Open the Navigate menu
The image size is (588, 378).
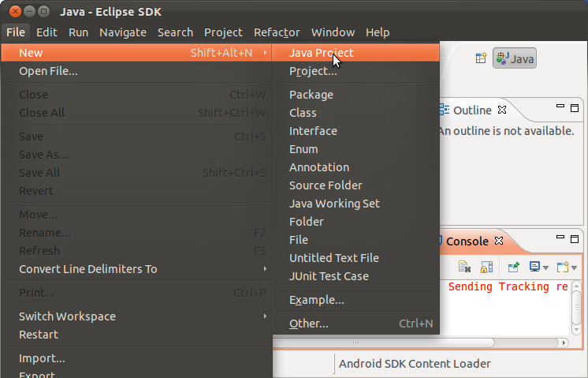(x=123, y=32)
